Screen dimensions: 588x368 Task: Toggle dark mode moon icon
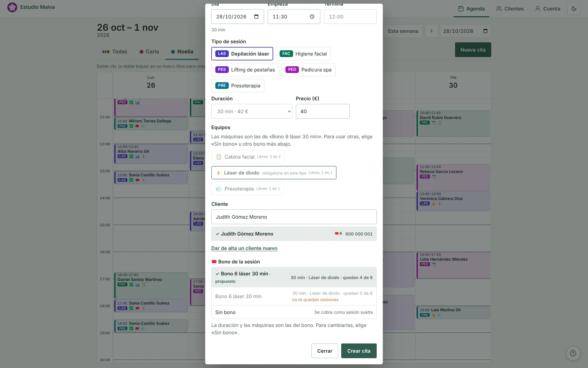tap(574, 9)
